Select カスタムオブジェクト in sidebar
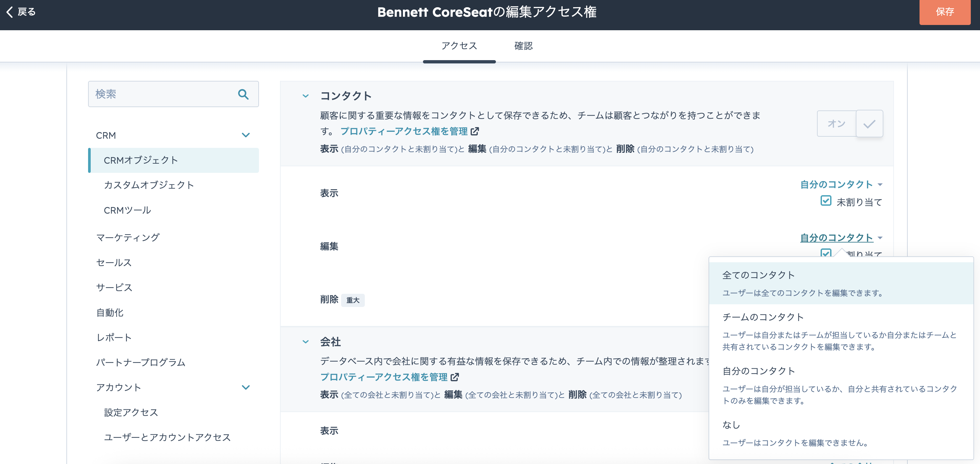Screen dimensions: 980x464 [149, 185]
